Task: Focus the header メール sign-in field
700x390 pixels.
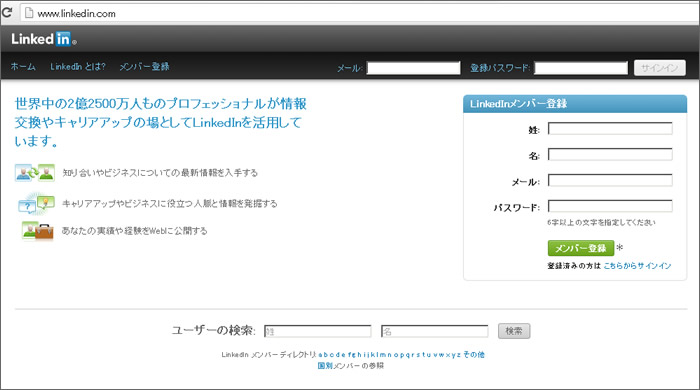Action: tap(413, 68)
